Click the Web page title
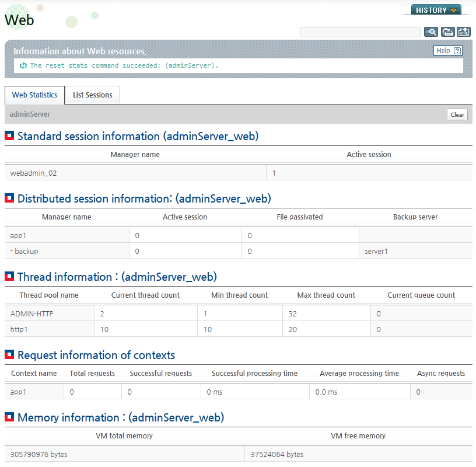 (x=19, y=20)
